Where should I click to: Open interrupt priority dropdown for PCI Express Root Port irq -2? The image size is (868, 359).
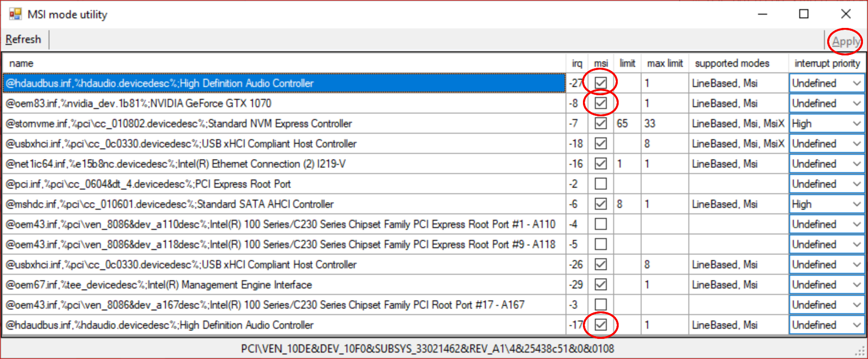tap(827, 184)
